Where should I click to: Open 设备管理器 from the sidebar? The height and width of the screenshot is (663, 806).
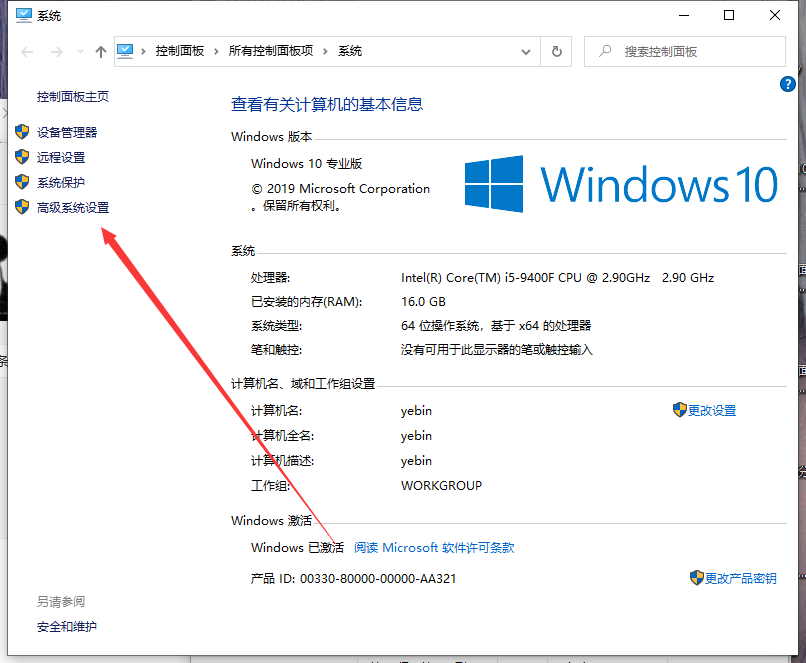[67, 132]
